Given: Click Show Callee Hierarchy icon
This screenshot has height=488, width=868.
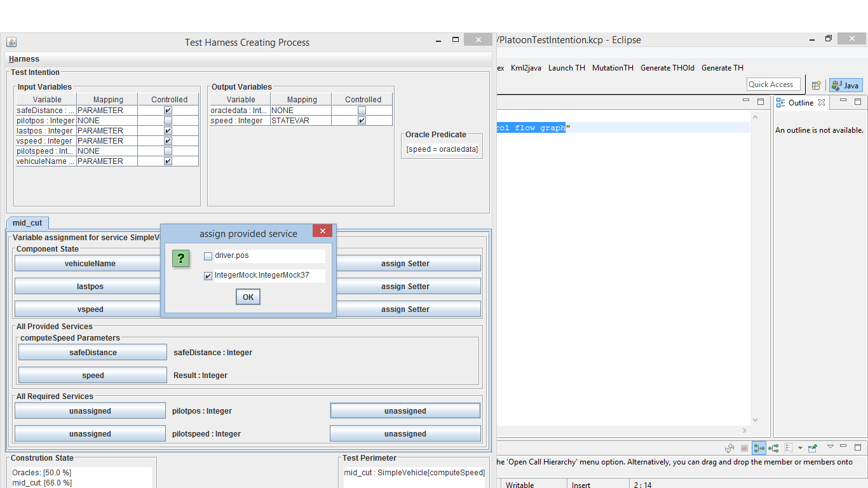Looking at the screenshot, I should (773, 448).
